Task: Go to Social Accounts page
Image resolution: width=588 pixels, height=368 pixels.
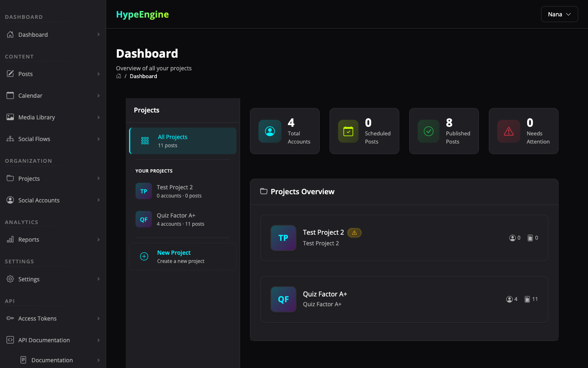Action: point(53,200)
